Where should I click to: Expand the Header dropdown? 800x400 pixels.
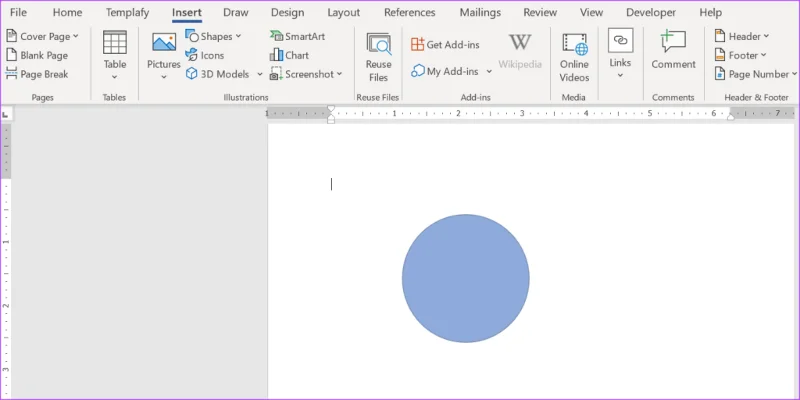742,36
